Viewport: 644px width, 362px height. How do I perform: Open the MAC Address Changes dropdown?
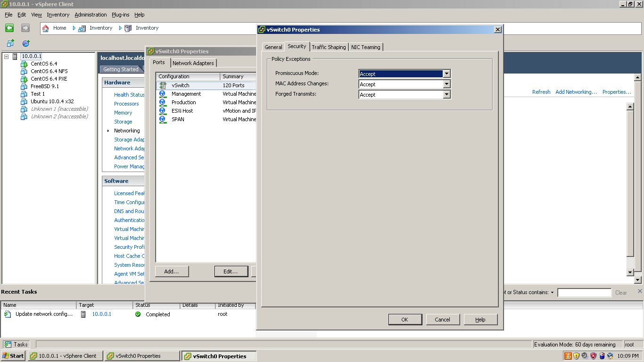446,84
